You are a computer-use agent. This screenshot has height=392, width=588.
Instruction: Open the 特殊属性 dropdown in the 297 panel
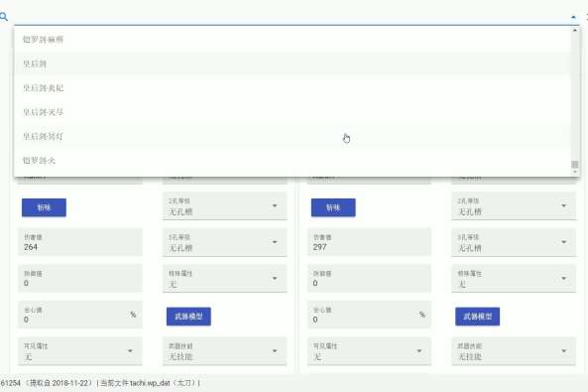pyautogui.click(x=514, y=279)
